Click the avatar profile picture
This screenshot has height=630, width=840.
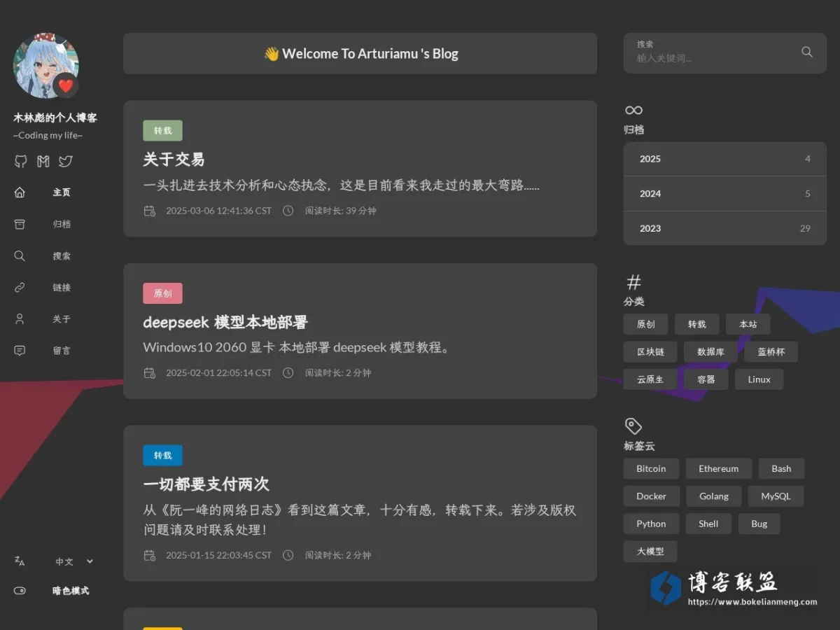click(45, 65)
